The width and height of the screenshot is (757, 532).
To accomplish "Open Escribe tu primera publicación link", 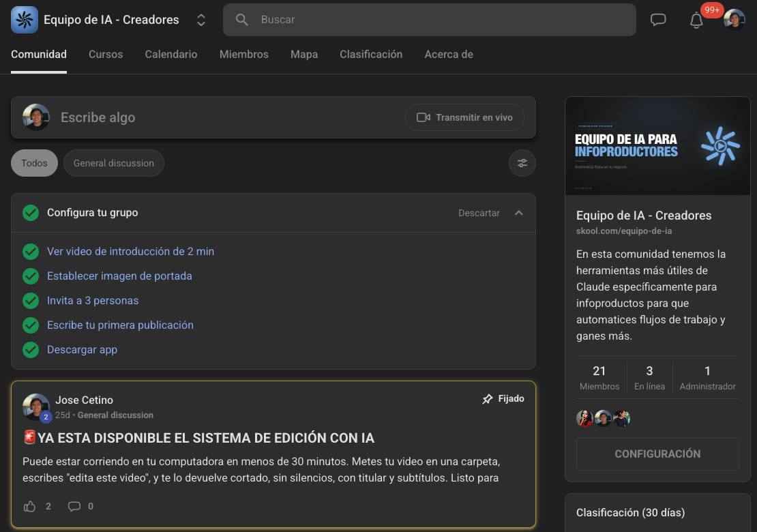I will click(x=120, y=325).
